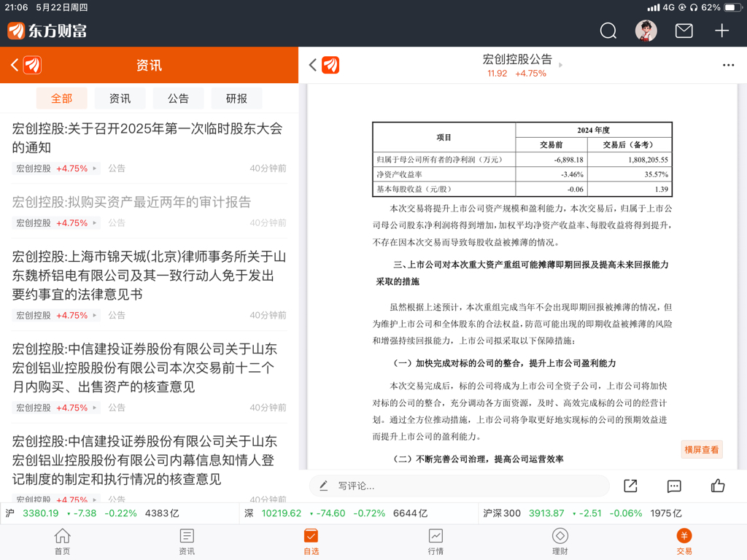Open 交易 trading tab
The image size is (747, 560).
[x=684, y=542]
